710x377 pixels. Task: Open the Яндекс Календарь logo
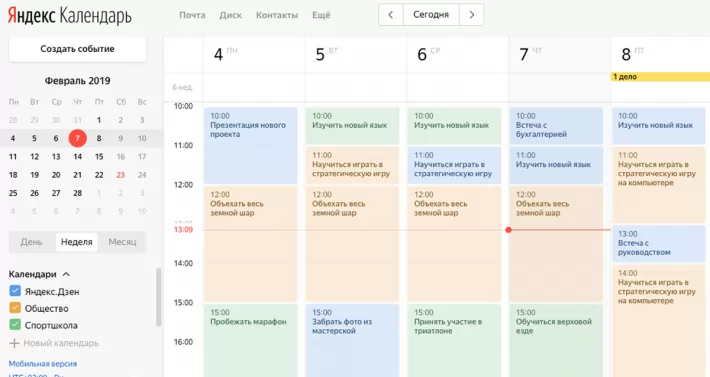(70, 15)
